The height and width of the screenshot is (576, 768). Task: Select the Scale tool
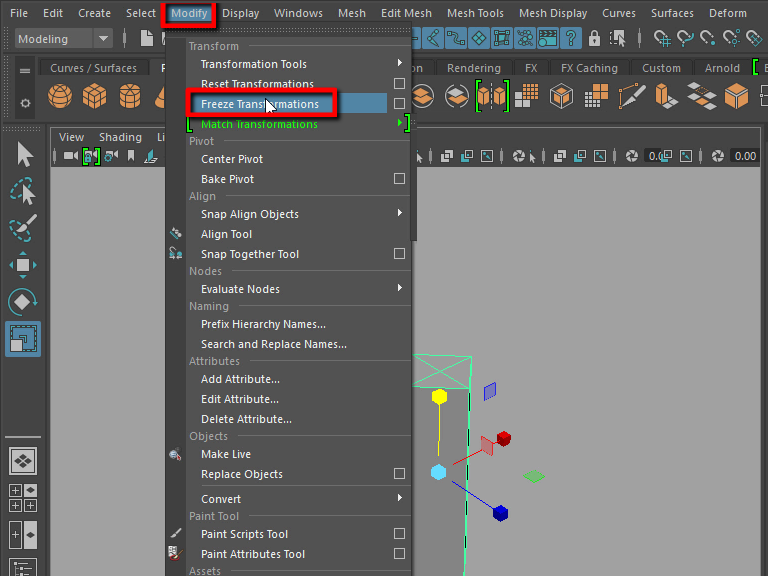24,339
